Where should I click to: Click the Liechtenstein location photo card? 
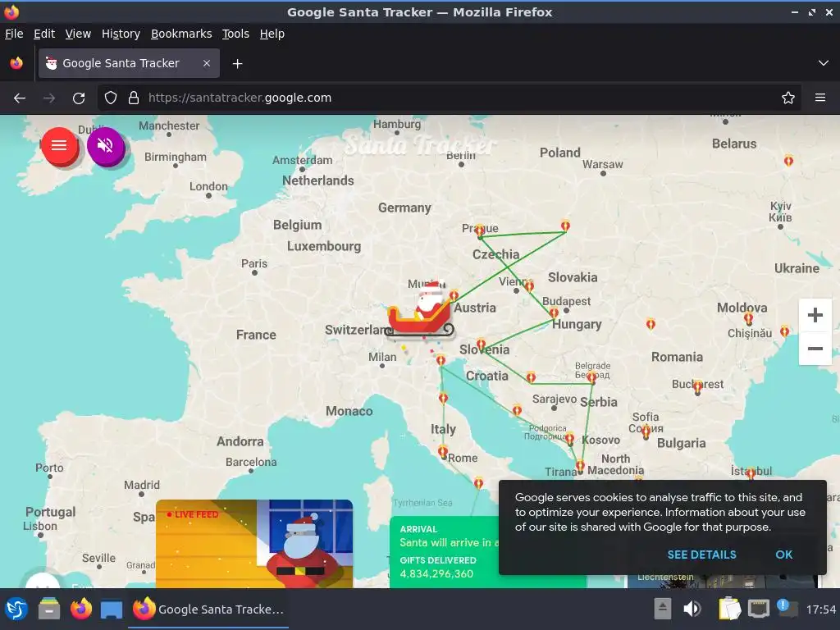click(722, 582)
